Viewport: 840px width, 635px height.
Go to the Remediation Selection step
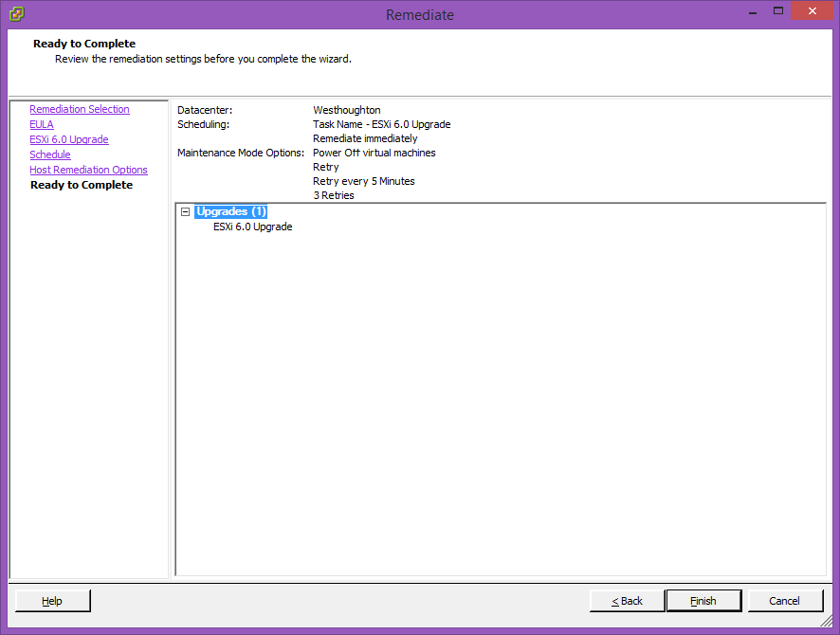(80, 109)
